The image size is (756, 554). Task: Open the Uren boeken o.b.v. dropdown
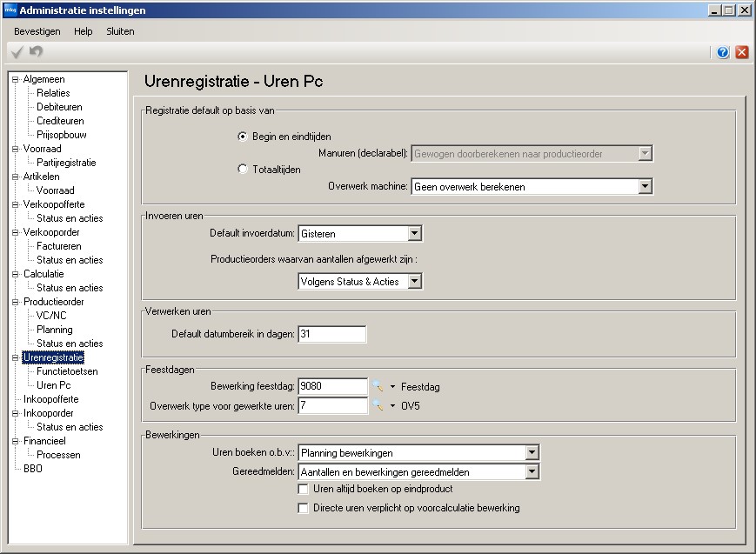click(532, 453)
